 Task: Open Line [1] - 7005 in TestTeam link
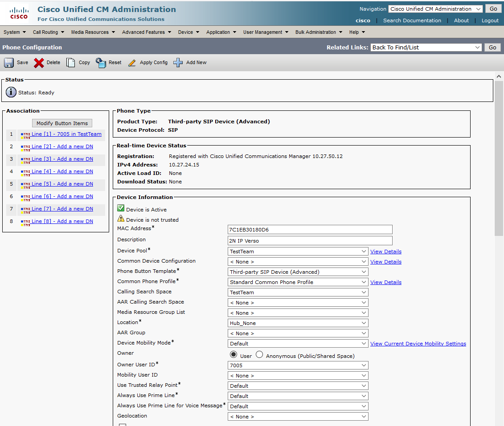tap(66, 134)
